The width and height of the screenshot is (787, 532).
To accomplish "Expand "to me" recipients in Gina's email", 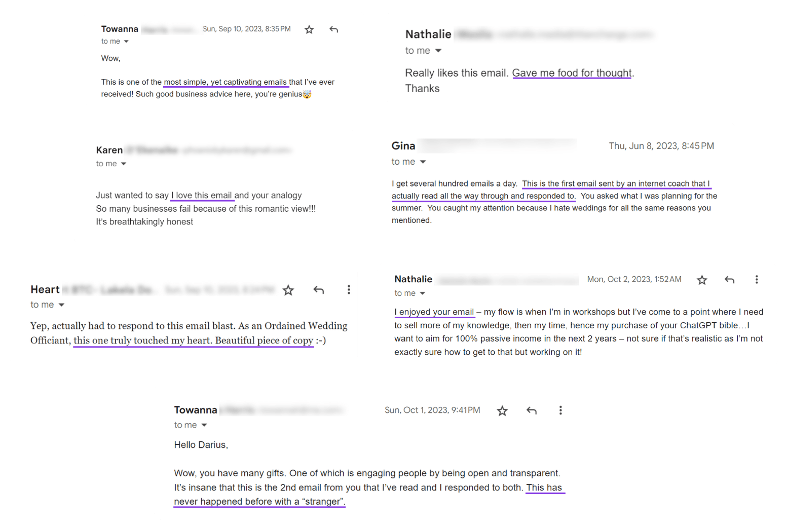I will coord(423,162).
